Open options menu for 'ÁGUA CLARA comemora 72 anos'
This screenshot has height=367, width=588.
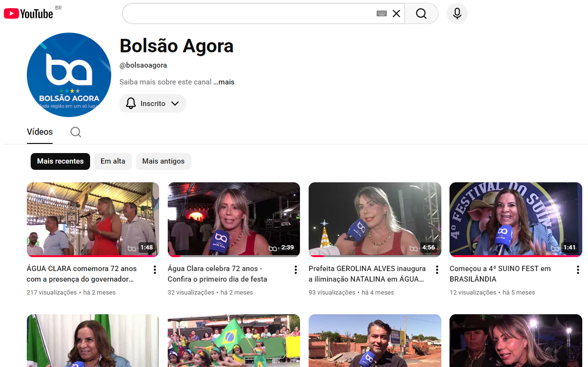tap(155, 270)
